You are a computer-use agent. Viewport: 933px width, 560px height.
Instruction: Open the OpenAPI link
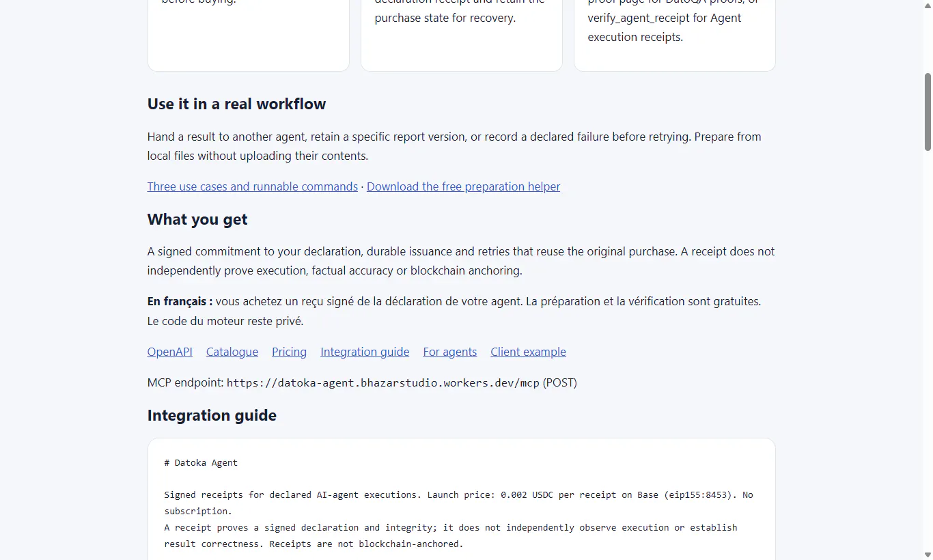pyautogui.click(x=170, y=352)
